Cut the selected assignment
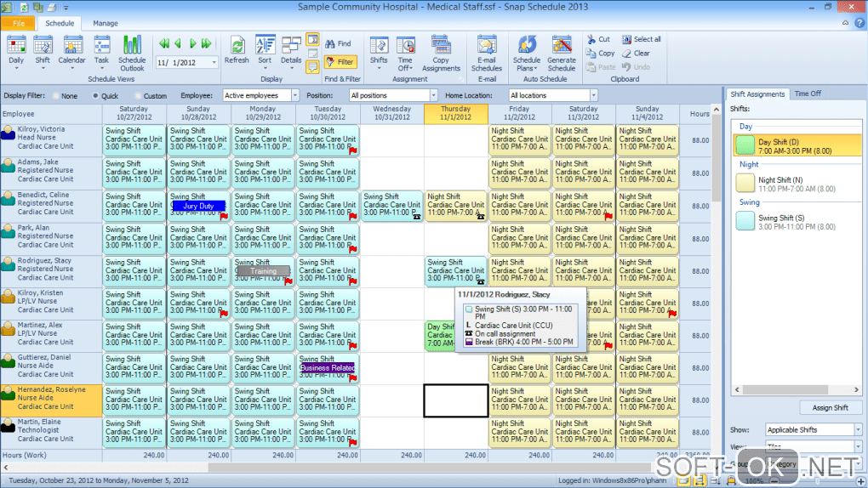The image size is (868, 488). coord(598,39)
